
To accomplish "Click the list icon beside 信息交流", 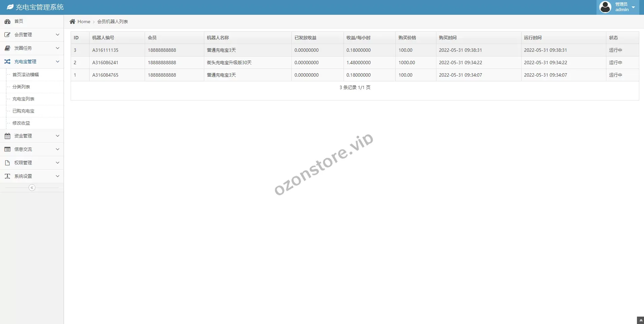I will click(x=7, y=149).
